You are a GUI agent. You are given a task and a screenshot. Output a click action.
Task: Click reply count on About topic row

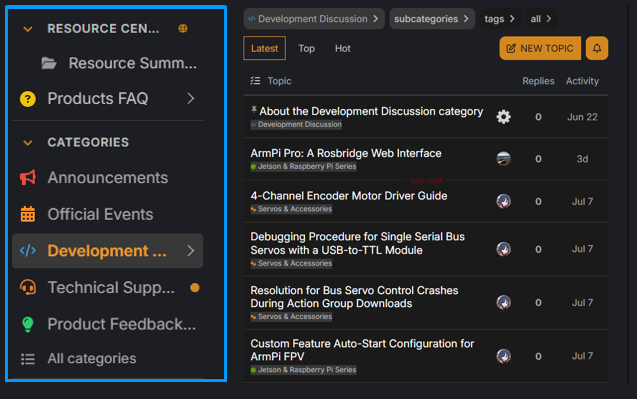pyautogui.click(x=538, y=117)
